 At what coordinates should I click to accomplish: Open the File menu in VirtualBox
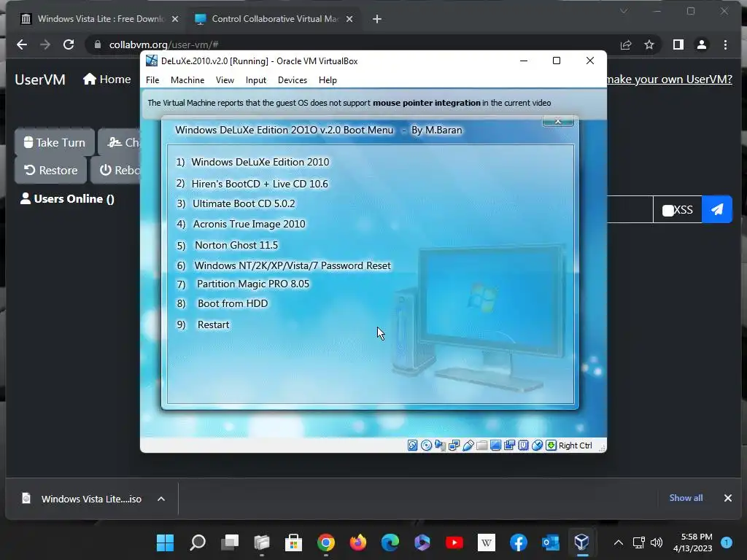pyautogui.click(x=152, y=80)
